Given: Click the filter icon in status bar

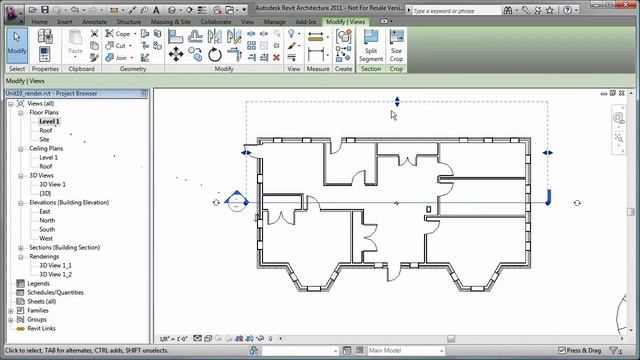Looking at the screenshot, I should (616, 350).
